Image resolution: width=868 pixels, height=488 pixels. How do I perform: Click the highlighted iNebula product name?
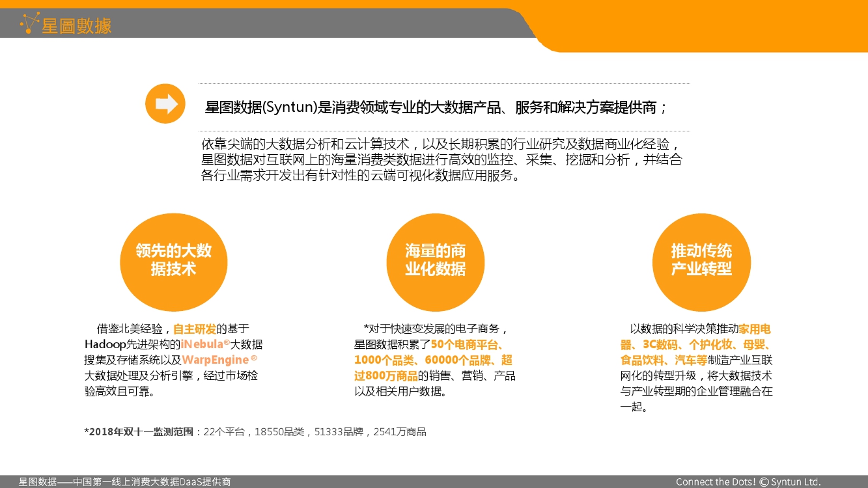pos(206,344)
